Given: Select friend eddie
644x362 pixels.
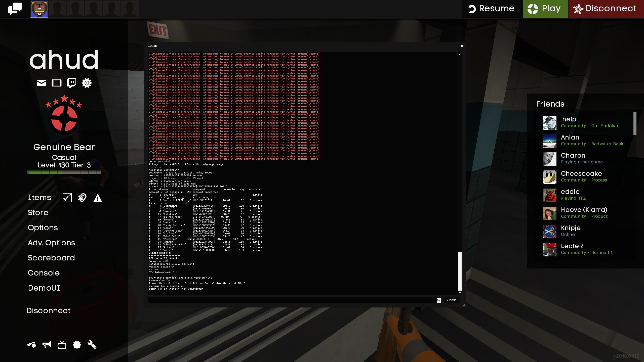Looking at the screenshot, I should [x=587, y=195].
